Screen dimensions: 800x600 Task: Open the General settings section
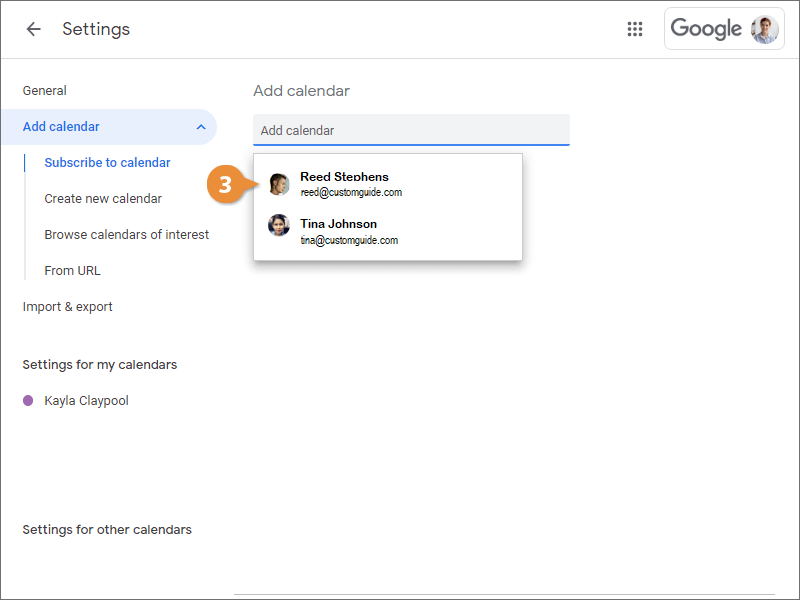click(x=44, y=91)
